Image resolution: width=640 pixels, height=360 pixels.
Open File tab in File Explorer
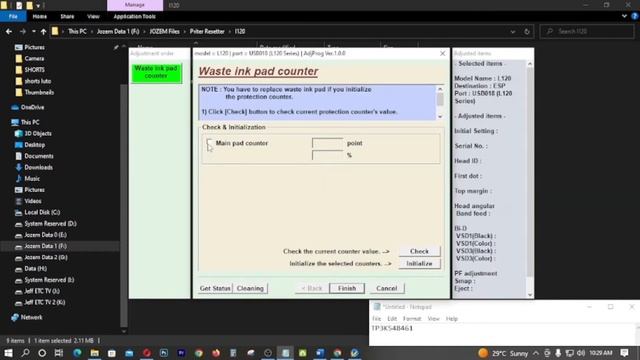pos(13,16)
